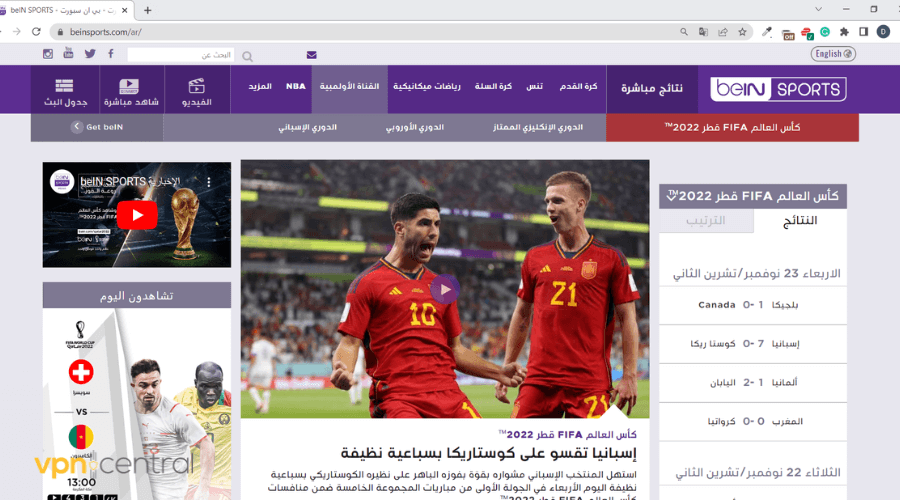Expand the tab search chevron
Image resolution: width=900 pixels, height=500 pixels.
(818, 9)
